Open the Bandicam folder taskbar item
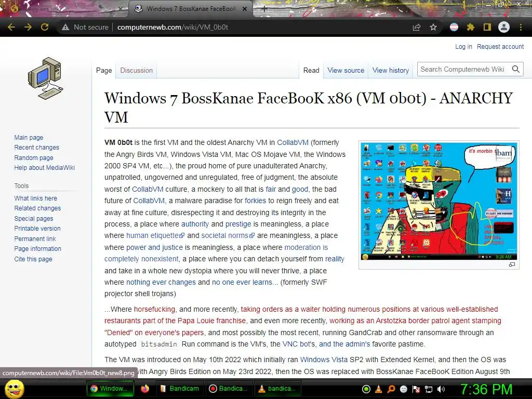 [180, 389]
